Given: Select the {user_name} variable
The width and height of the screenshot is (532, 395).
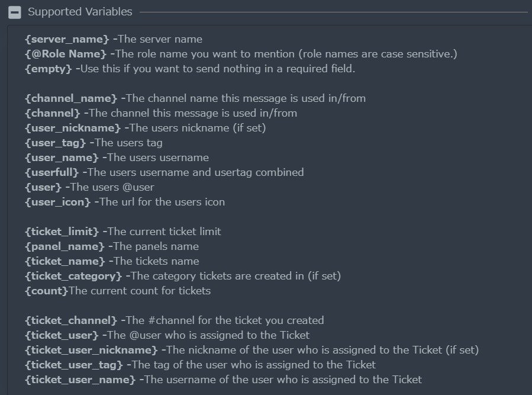Looking at the screenshot, I should (x=62, y=158).
